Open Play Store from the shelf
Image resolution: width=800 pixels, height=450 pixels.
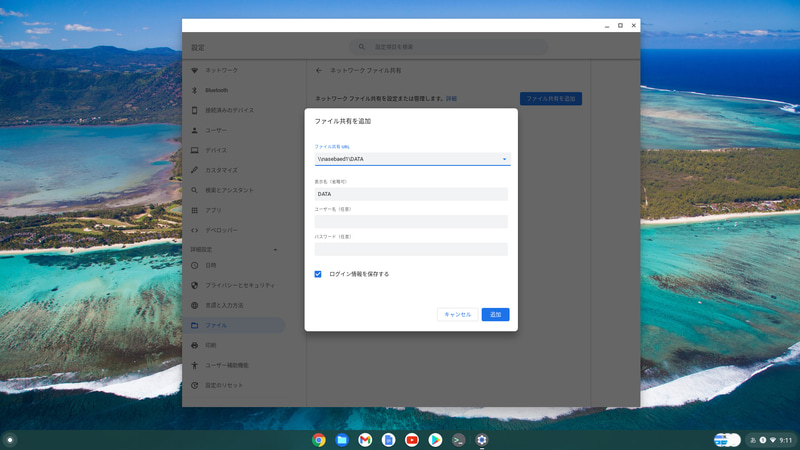click(x=435, y=440)
